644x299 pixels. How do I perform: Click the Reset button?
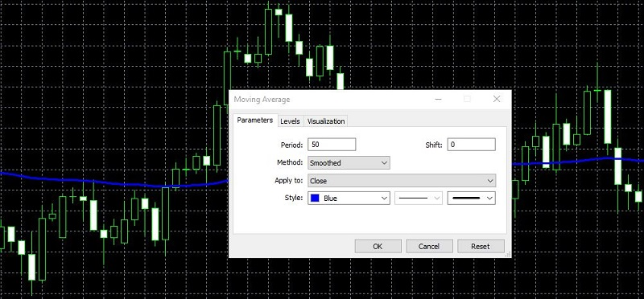tap(481, 246)
